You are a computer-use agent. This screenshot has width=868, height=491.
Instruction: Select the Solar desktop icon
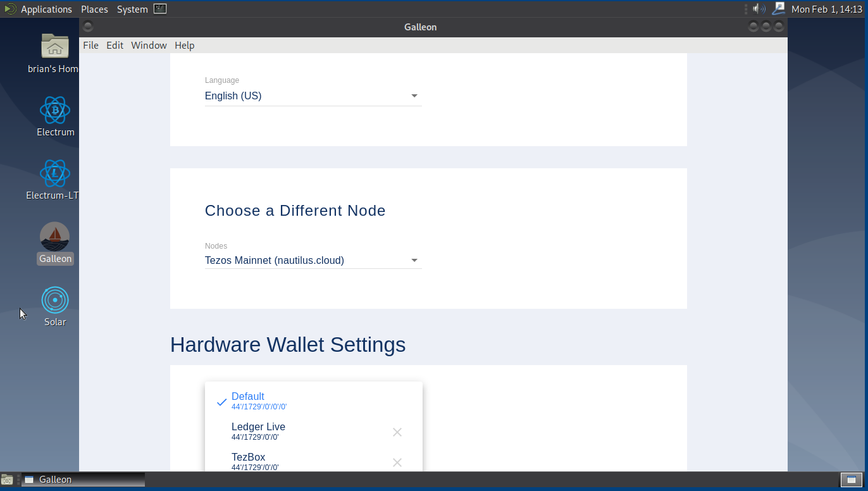(55, 307)
